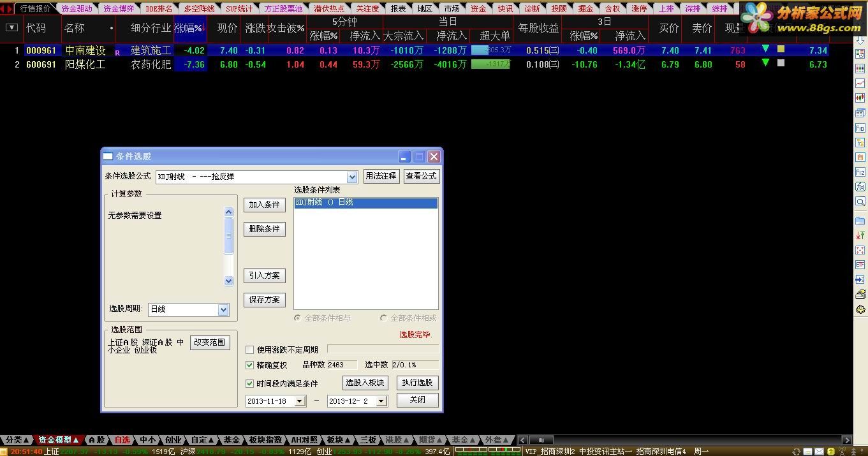Sort by the 涨幅% column header

pyautogui.click(x=189, y=28)
